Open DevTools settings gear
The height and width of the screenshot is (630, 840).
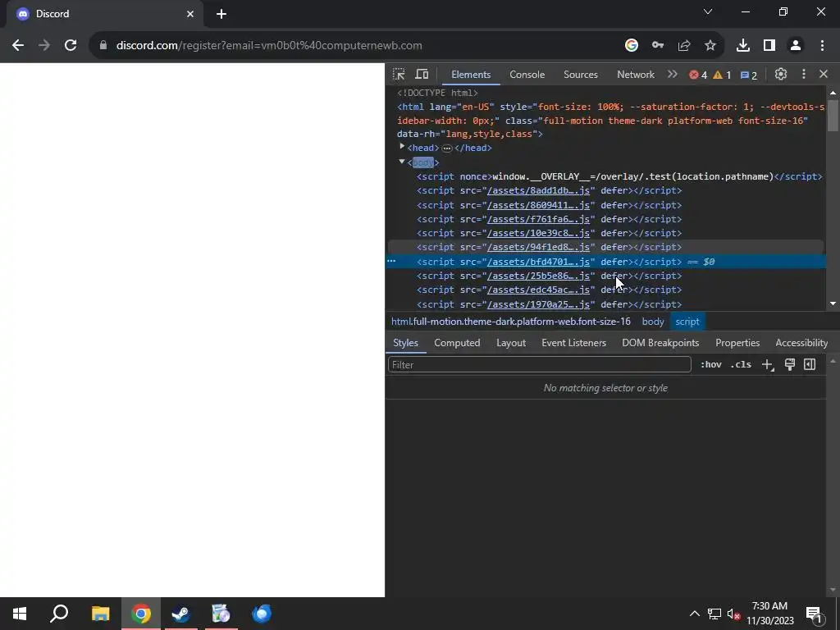coord(781,75)
